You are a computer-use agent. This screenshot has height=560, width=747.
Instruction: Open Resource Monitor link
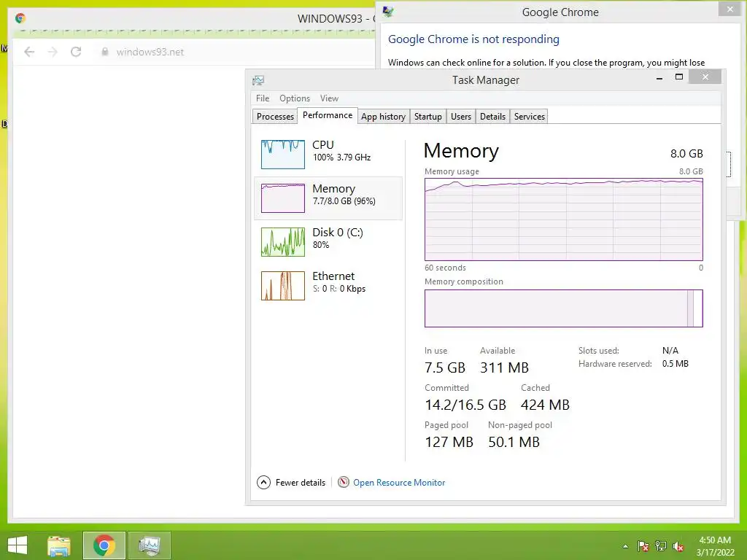(399, 483)
